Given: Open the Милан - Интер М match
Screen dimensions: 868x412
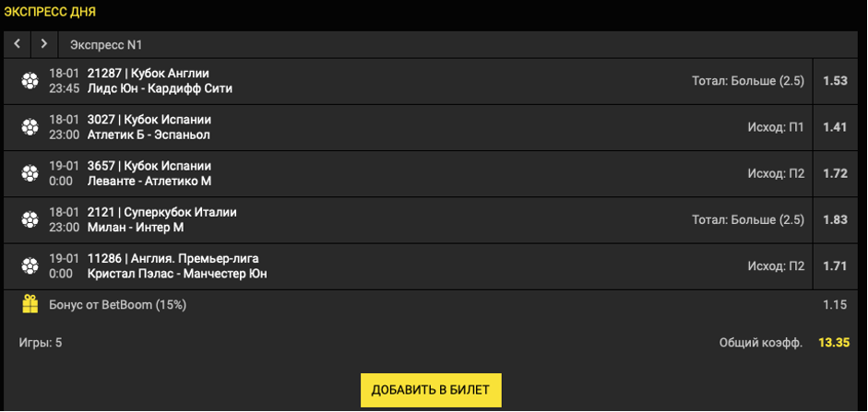Looking at the screenshot, I should coord(136,227).
